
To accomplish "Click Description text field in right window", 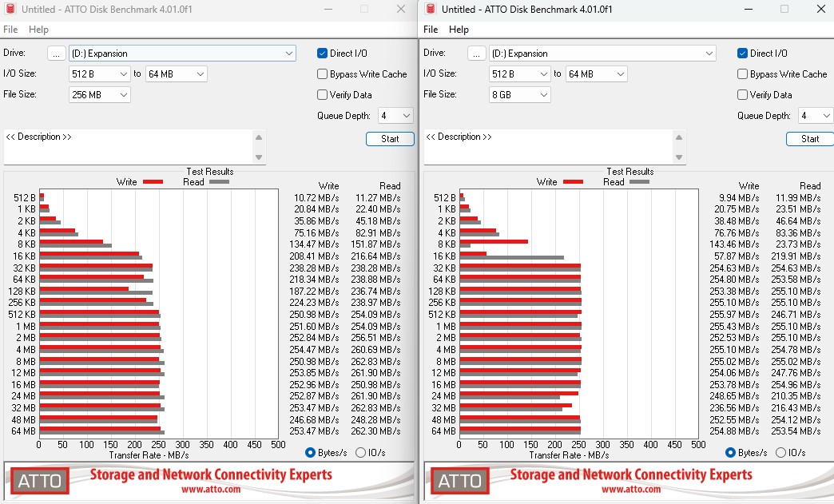I will click(548, 147).
